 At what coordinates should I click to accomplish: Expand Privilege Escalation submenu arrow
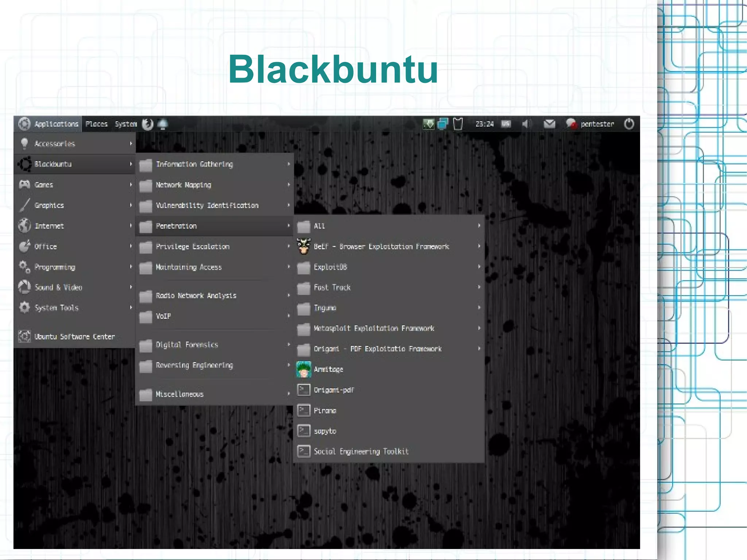(289, 246)
